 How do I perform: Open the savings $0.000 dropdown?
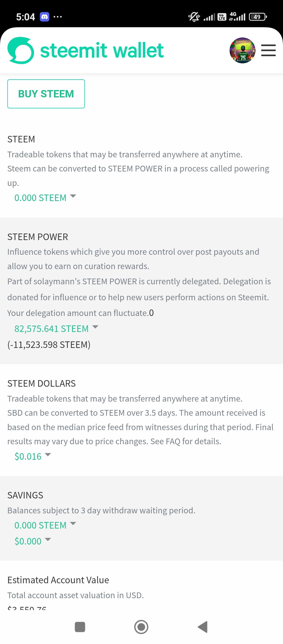coord(32,541)
